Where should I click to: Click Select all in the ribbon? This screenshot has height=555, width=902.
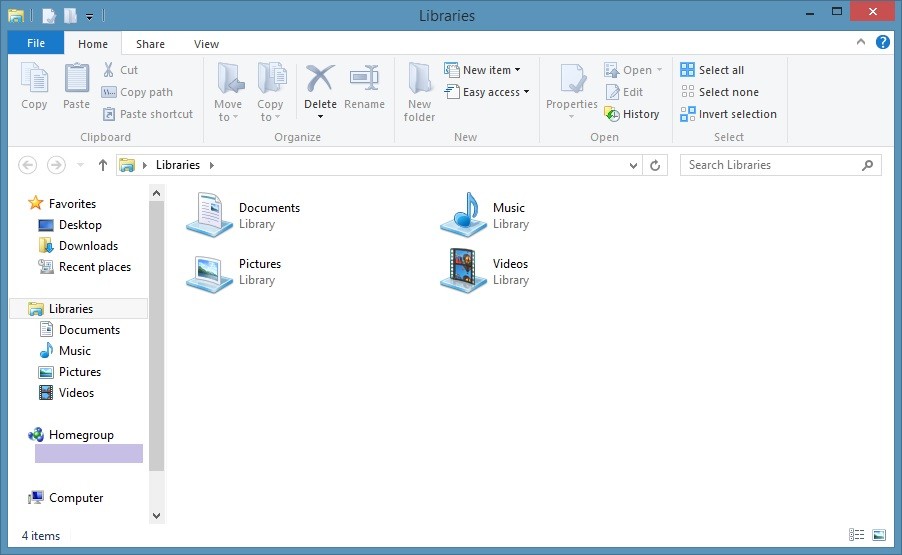click(711, 70)
